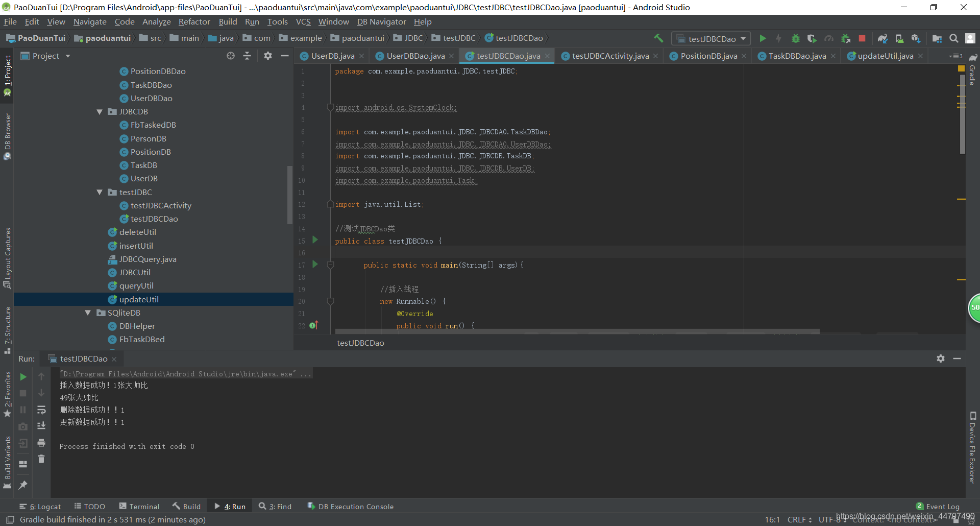Viewport: 980px width, 526px height.
Task: Click print icon in Run panel
Action: coord(41,443)
